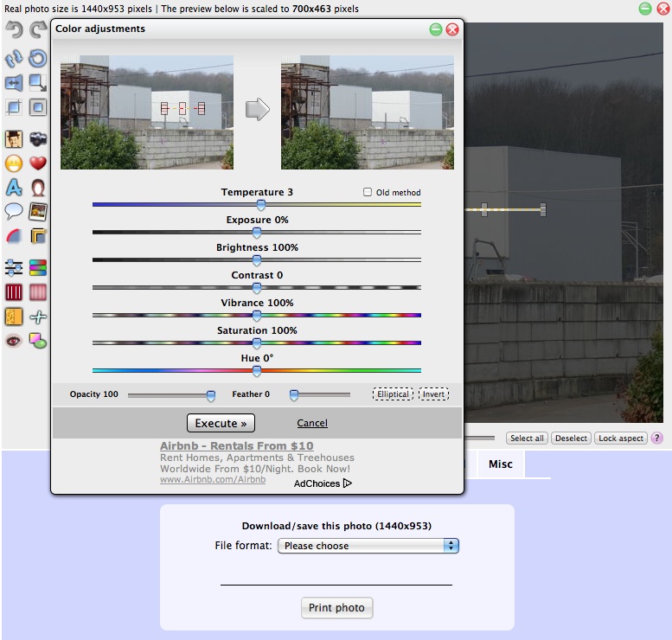This screenshot has width=672, height=640.
Task: Click the Cancel link
Action: click(x=312, y=423)
